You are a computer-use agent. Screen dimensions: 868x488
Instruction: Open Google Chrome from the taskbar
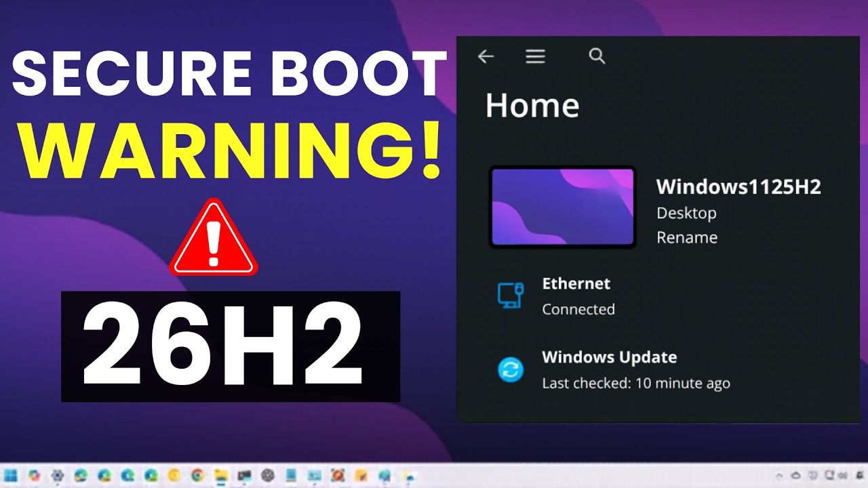tap(197, 476)
